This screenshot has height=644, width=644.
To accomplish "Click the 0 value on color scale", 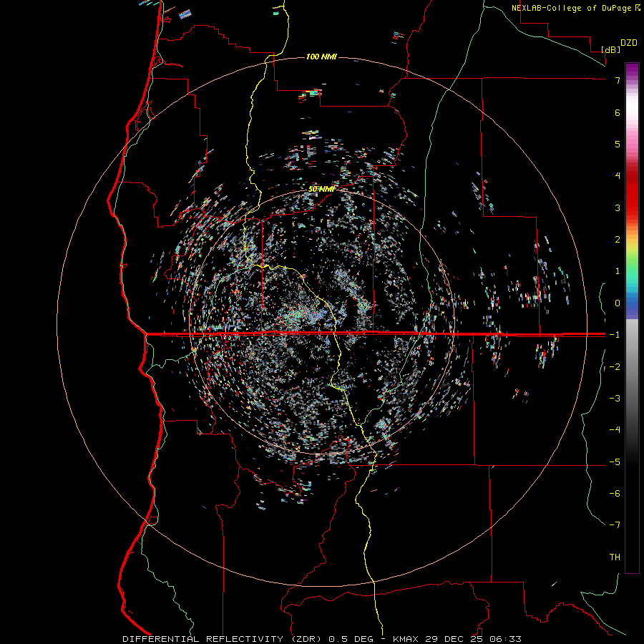I will pos(618,303).
